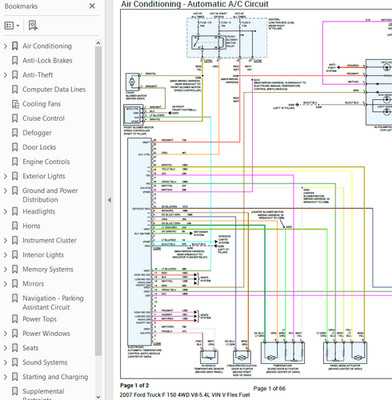This screenshot has width=392, height=400.
Task: Expand the Starting and Charging bookmark
Action: point(5,377)
